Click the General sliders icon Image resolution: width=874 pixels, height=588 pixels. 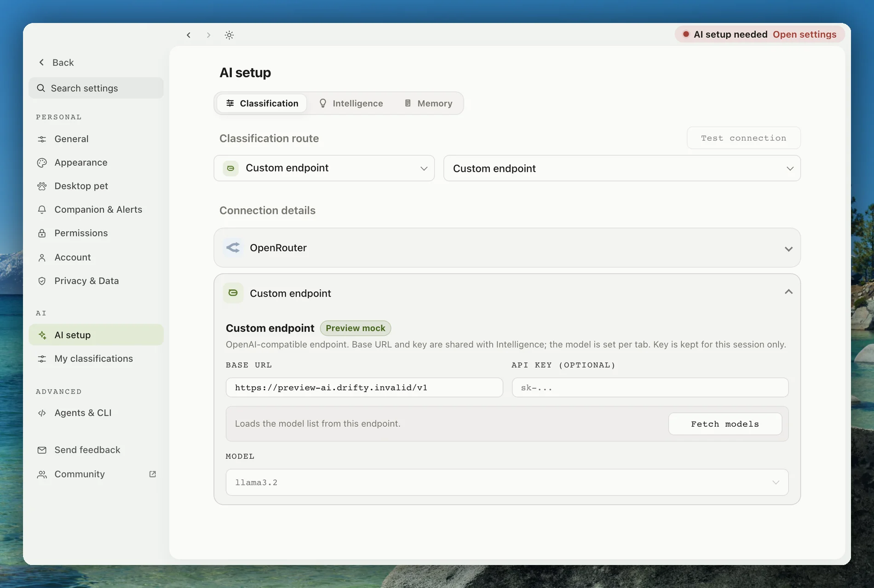42,139
